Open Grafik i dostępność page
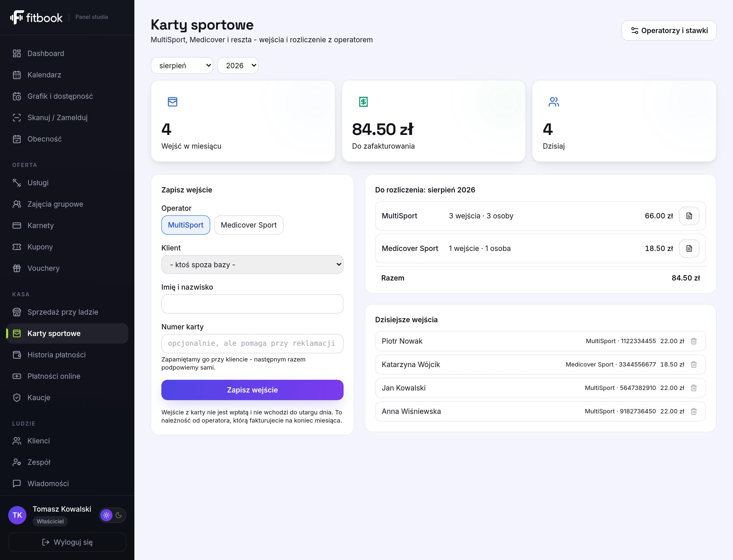This screenshot has width=733, height=560. click(67, 96)
